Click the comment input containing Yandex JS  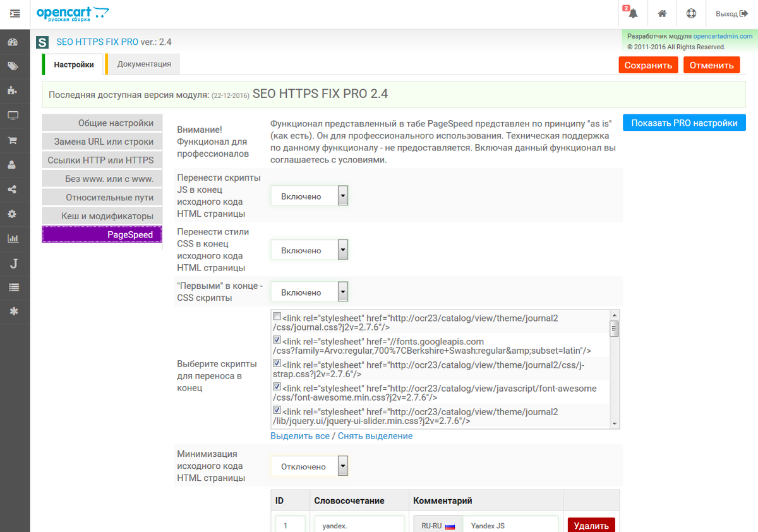pyautogui.click(x=510, y=524)
